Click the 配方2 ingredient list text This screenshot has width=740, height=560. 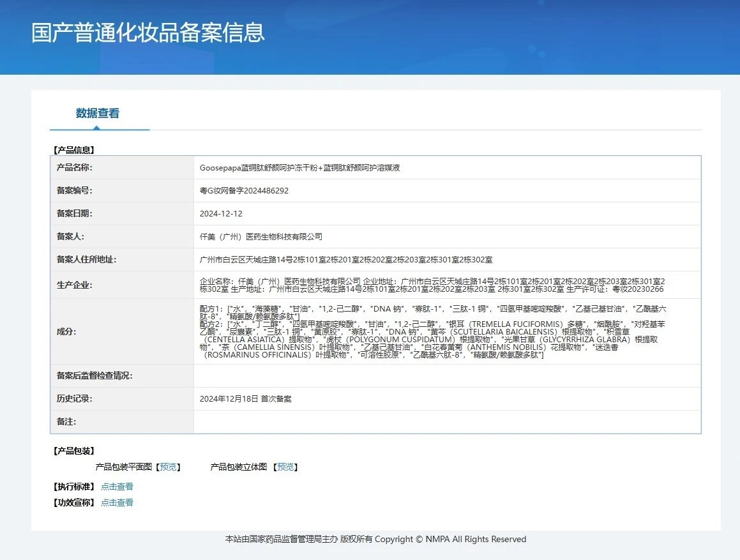pos(432,340)
